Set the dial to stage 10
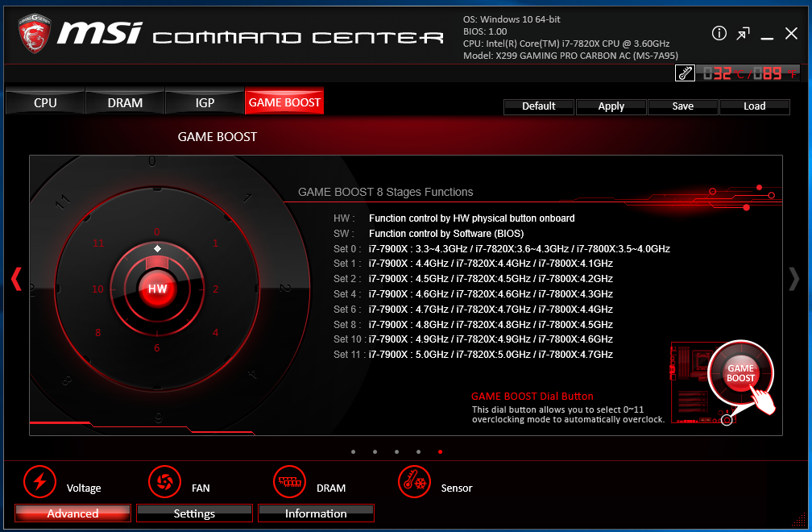Image resolution: width=812 pixels, height=532 pixels. pos(98,289)
